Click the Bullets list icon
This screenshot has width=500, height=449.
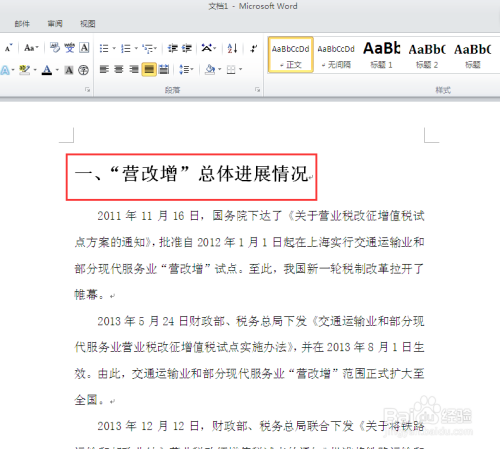(x=104, y=49)
